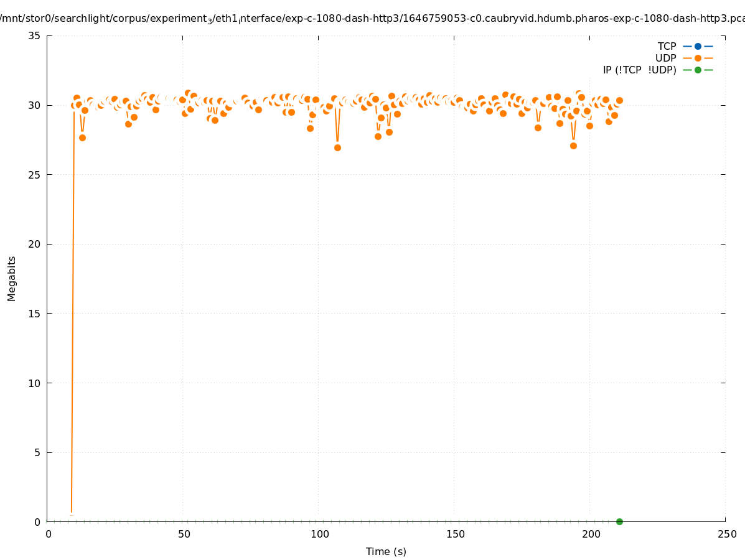
Task: Click the lowest UDP point near 107 seconds
Action: coord(337,147)
